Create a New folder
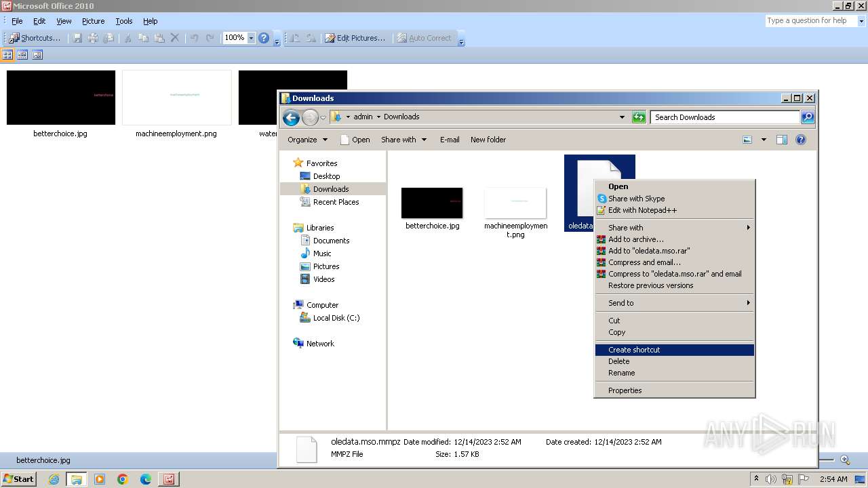 click(488, 140)
